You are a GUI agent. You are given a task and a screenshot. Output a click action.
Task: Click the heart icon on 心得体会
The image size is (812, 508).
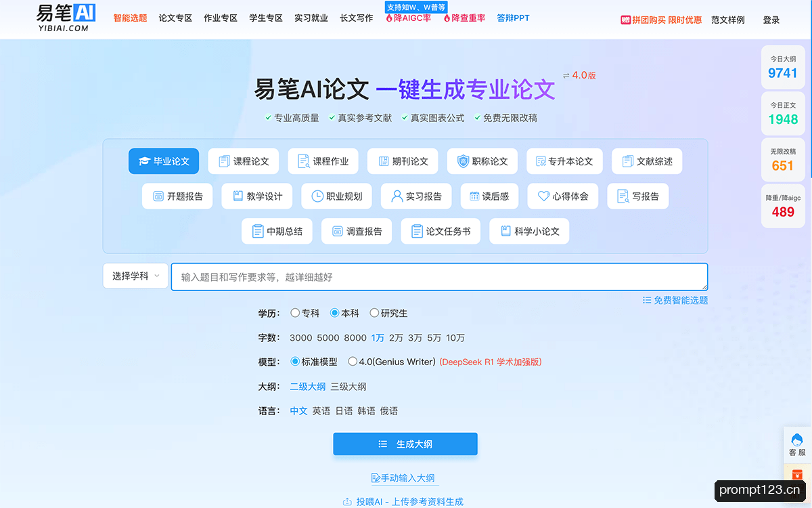click(543, 196)
